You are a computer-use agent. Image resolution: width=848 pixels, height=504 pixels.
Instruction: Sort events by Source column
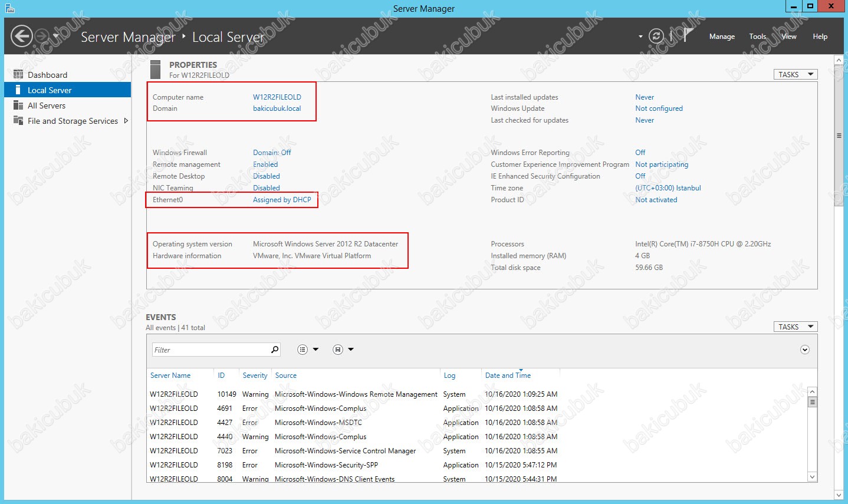click(285, 375)
